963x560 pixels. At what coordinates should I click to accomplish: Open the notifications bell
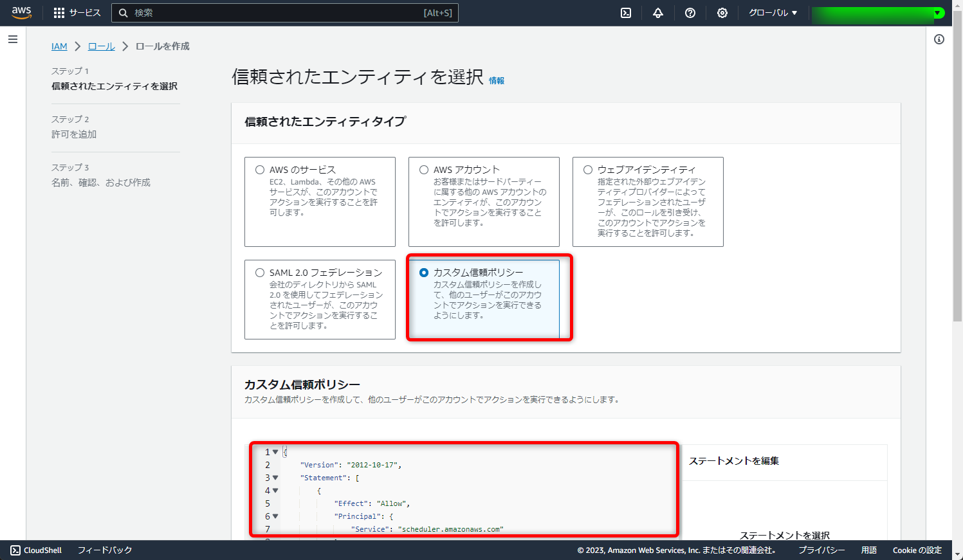657,12
